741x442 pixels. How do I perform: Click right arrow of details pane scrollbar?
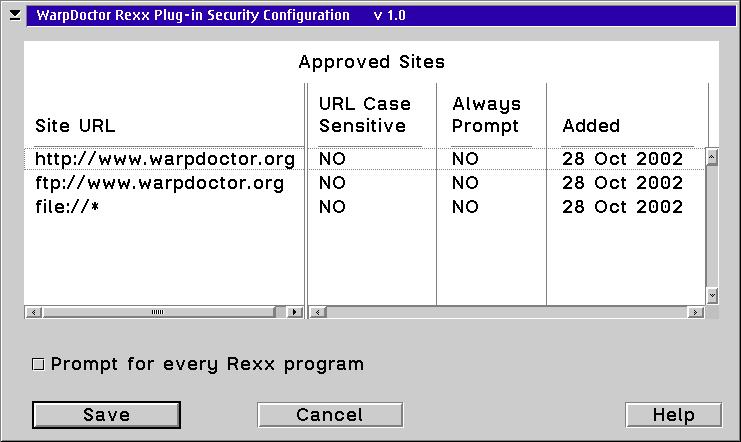point(695,312)
